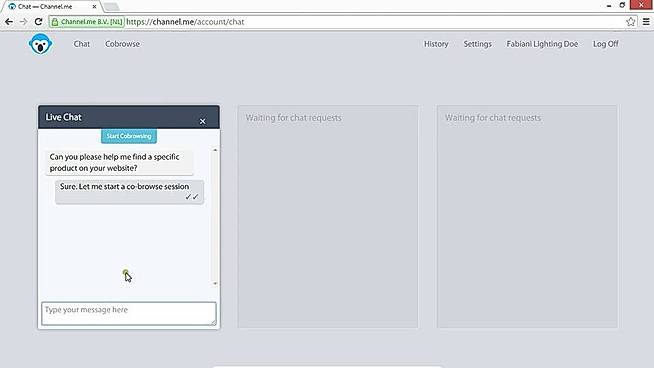Restore down the browser window

[622, 5]
